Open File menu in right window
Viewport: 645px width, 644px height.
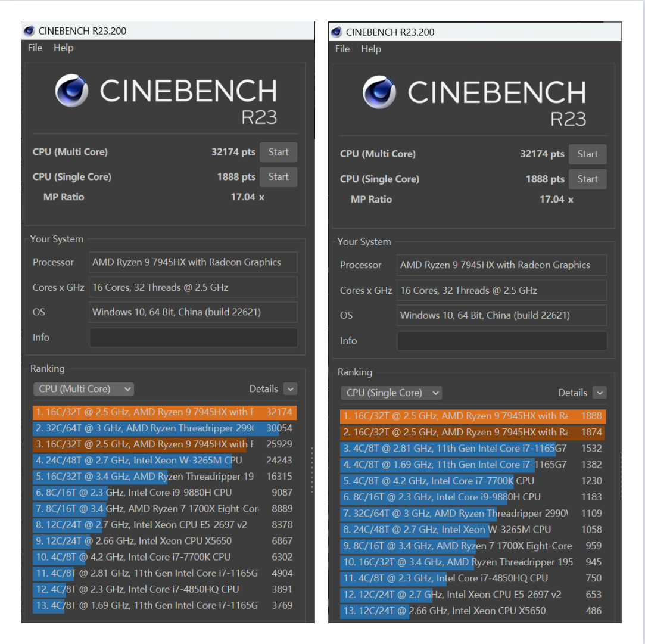point(342,49)
